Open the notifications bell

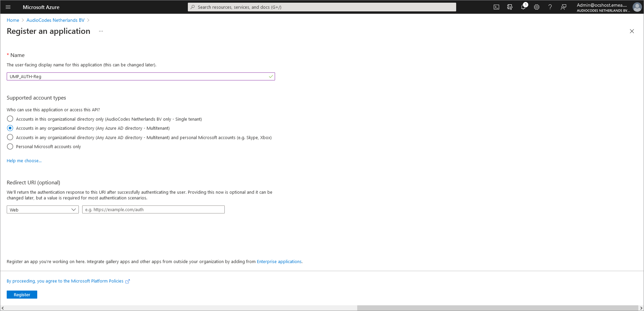click(523, 7)
